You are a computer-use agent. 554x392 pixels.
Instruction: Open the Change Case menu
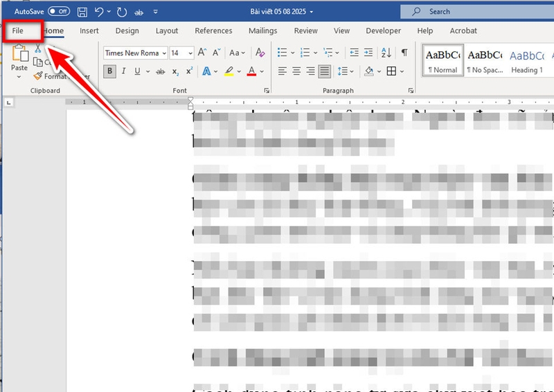237,53
